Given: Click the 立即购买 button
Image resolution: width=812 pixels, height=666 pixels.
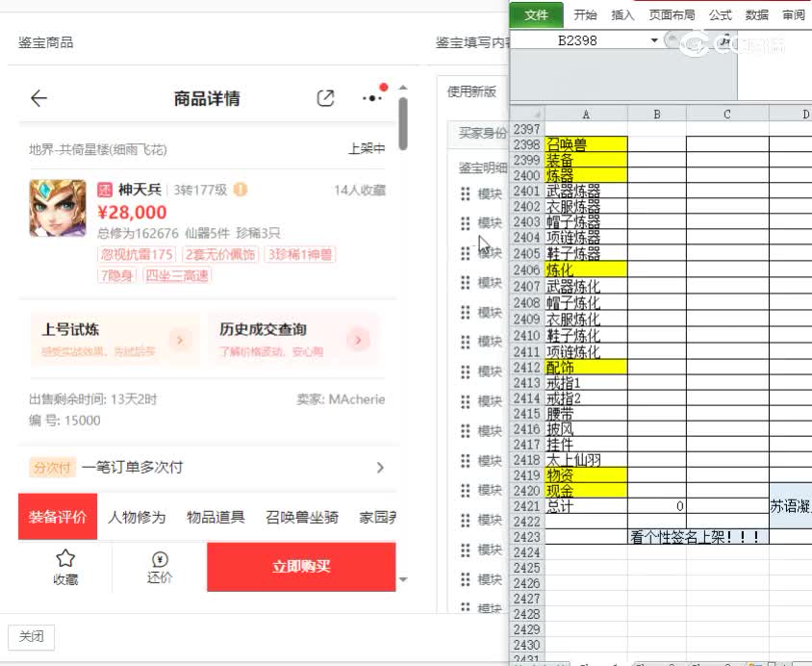Looking at the screenshot, I should (301, 567).
